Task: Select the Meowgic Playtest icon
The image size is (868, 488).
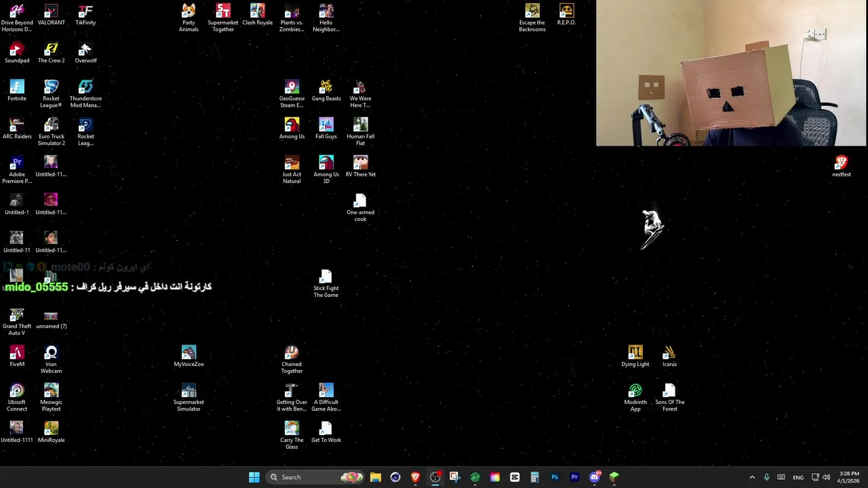Action: click(52, 397)
